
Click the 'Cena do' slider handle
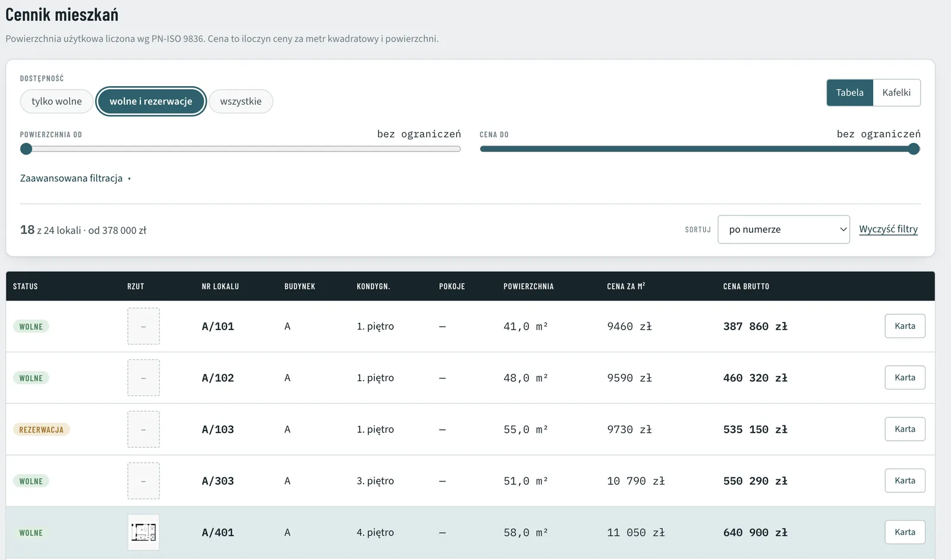[914, 149]
